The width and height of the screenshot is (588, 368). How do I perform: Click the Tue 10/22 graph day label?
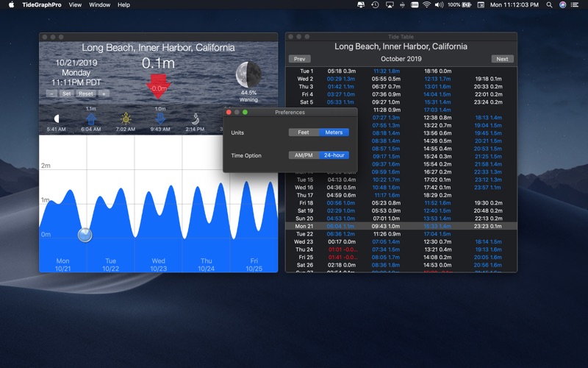coord(111,265)
